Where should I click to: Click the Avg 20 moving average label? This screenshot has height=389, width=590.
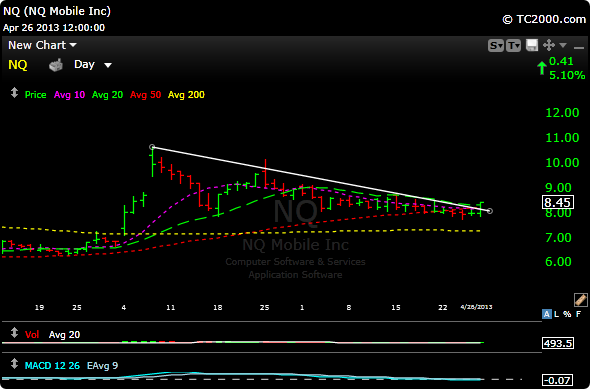pyautogui.click(x=107, y=95)
